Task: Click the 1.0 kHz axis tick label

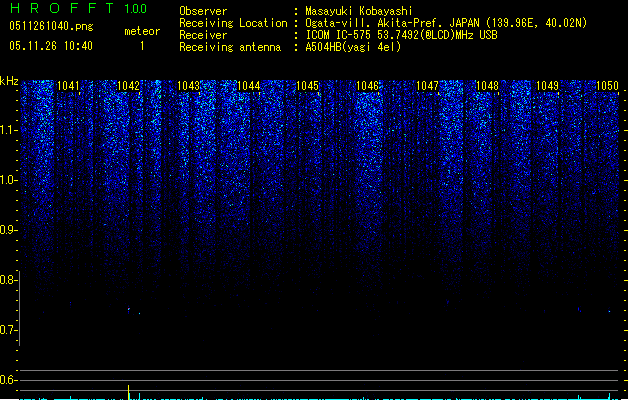Action: pos(8,181)
